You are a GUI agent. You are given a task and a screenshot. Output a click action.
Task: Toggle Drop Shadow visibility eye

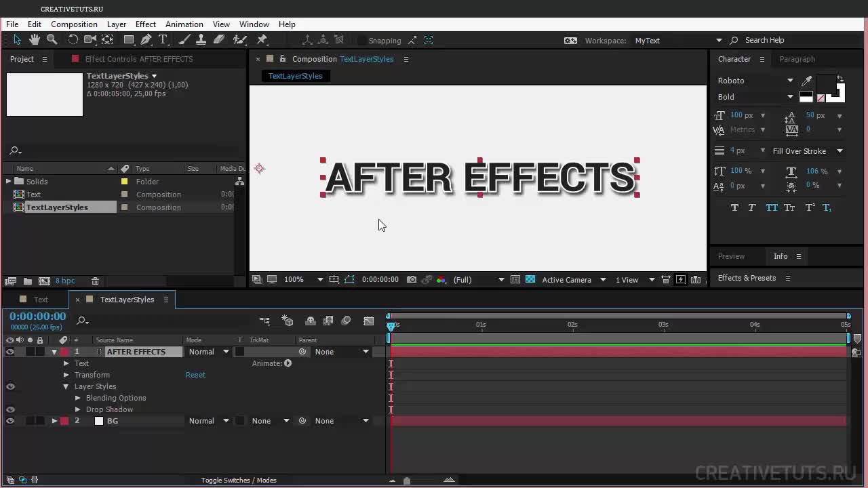10,409
